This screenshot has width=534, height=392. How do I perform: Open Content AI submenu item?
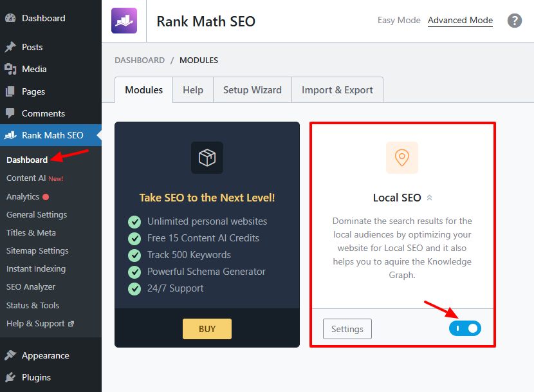click(26, 178)
